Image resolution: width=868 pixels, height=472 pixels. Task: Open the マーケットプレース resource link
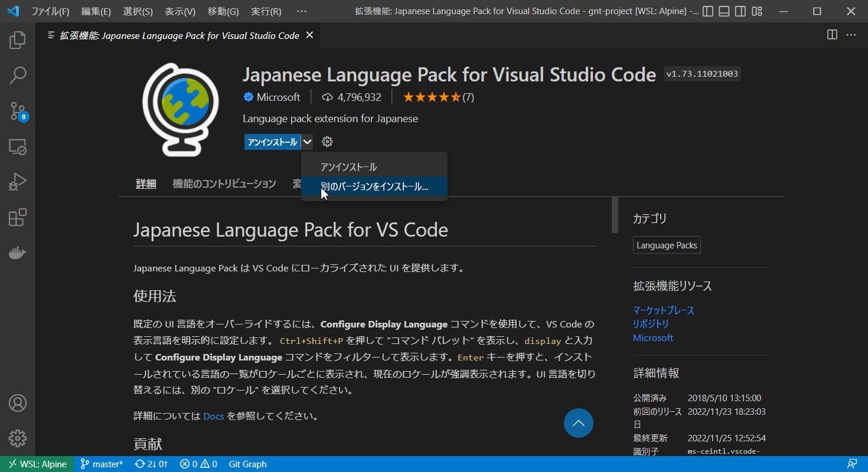(x=663, y=310)
